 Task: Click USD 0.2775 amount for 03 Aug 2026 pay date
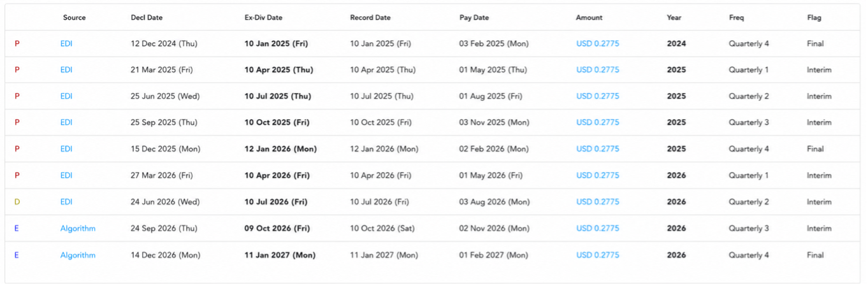tap(598, 202)
